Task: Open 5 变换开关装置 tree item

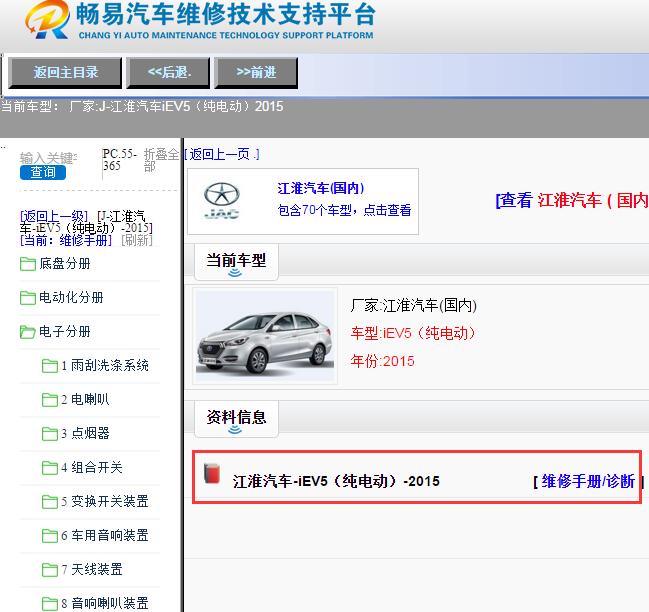Action: pyautogui.click(x=105, y=502)
